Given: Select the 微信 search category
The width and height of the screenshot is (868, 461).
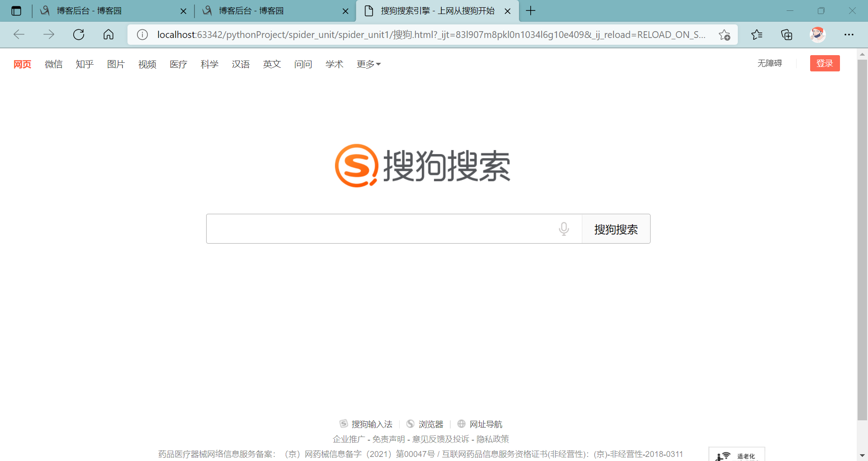Looking at the screenshot, I should click(x=53, y=64).
